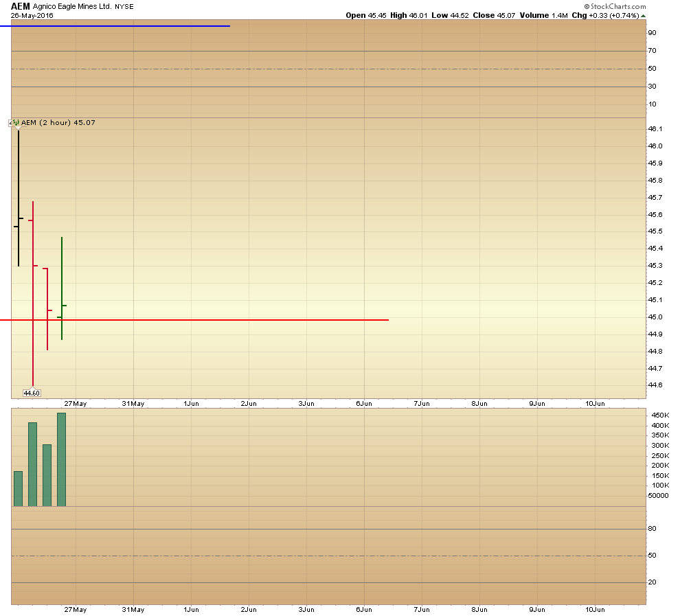Click the 1Jun label under price panel
The height and width of the screenshot is (616, 680).
[191, 404]
